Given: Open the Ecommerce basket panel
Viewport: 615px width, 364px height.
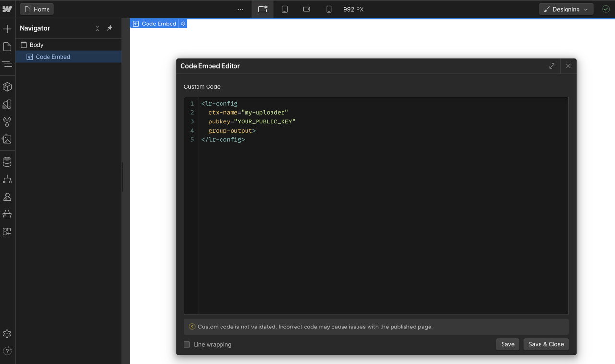Looking at the screenshot, I should click(x=7, y=214).
